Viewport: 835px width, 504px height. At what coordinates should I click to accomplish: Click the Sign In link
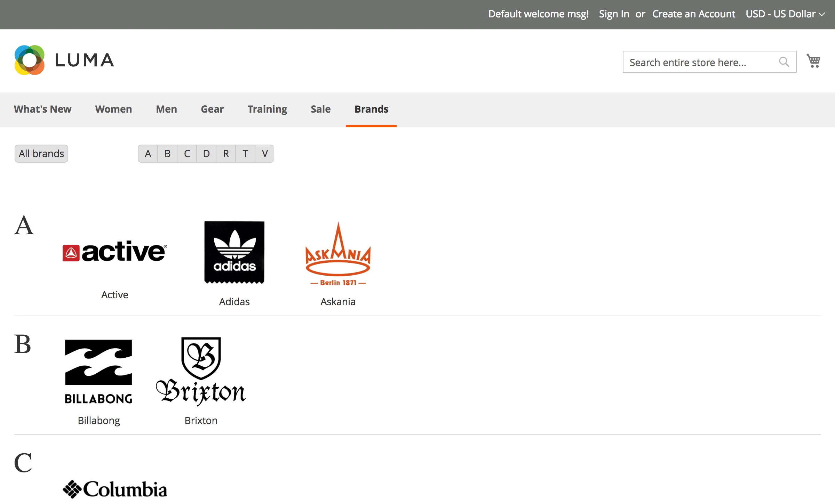tap(614, 14)
